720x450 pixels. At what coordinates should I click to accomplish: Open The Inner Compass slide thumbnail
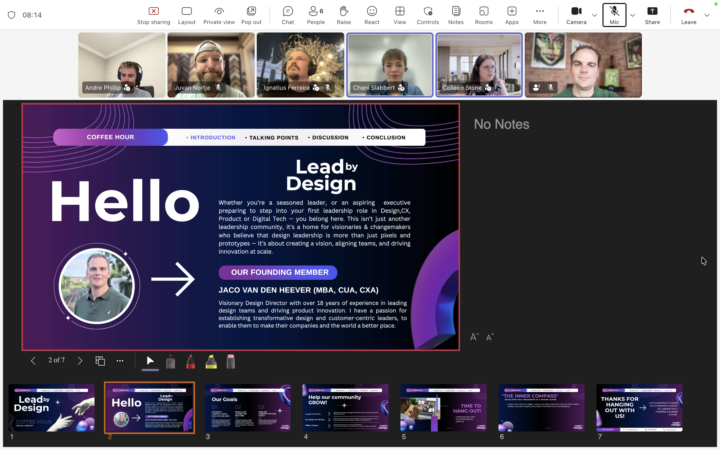[x=541, y=408]
